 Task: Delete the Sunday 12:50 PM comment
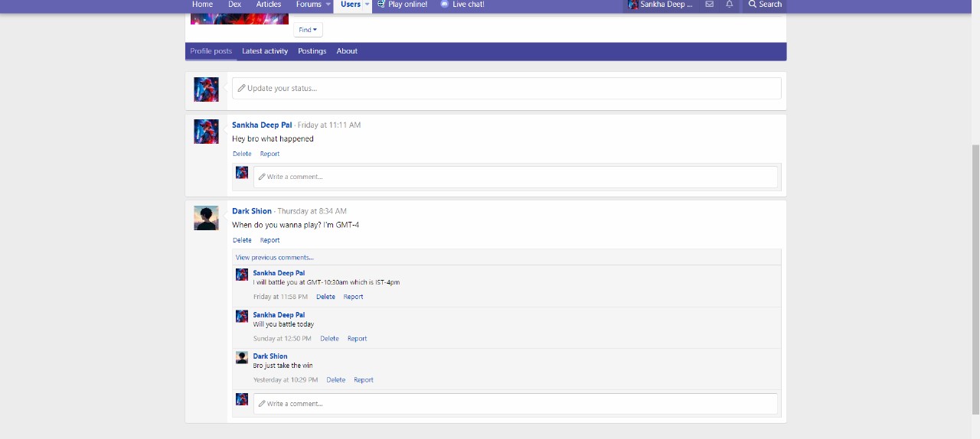(x=329, y=338)
